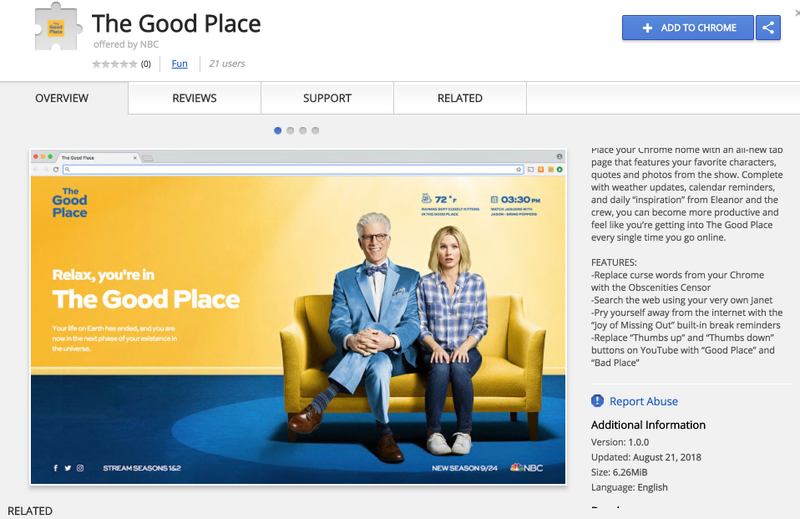Click the offered by NBC text
The image size is (800, 519).
point(126,44)
